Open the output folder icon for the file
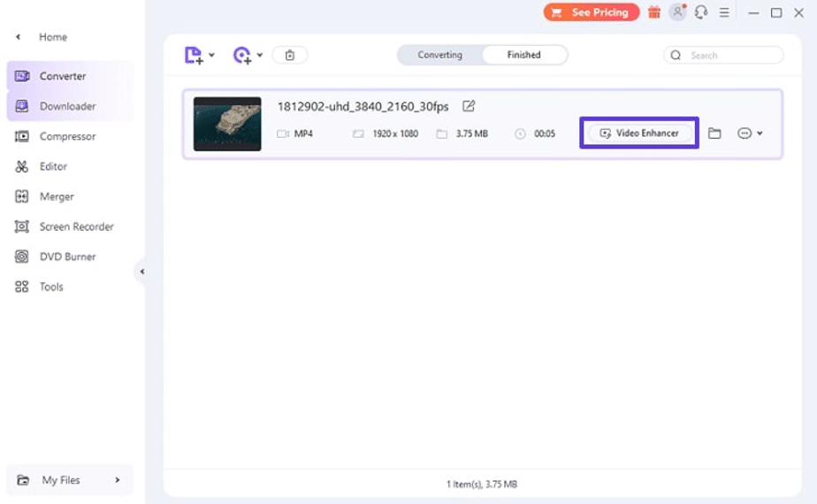The height and width of the screenshot is (504, 817). (714, 134)
